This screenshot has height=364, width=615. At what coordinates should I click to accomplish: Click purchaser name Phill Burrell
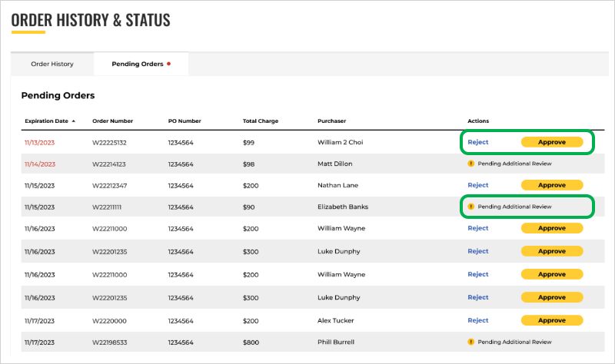[x=336, y=342]
